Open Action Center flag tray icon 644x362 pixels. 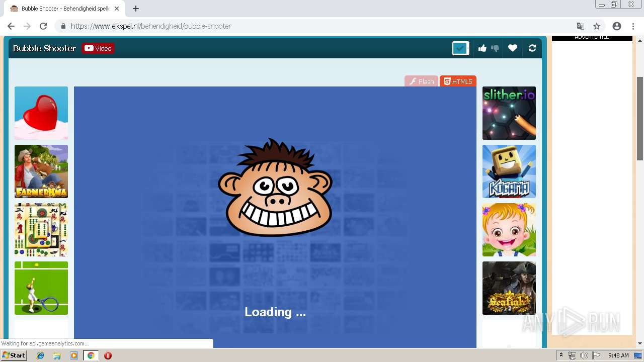click(596, 355)
